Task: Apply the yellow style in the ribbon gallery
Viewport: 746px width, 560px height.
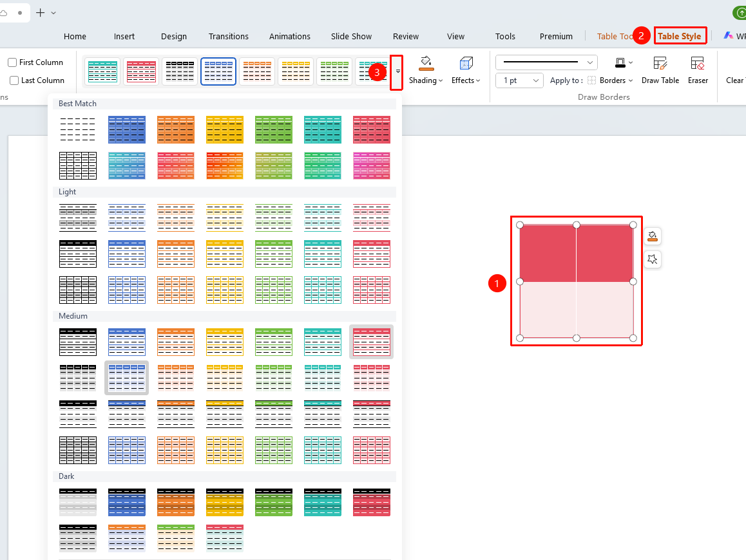Action: [296, 71]
